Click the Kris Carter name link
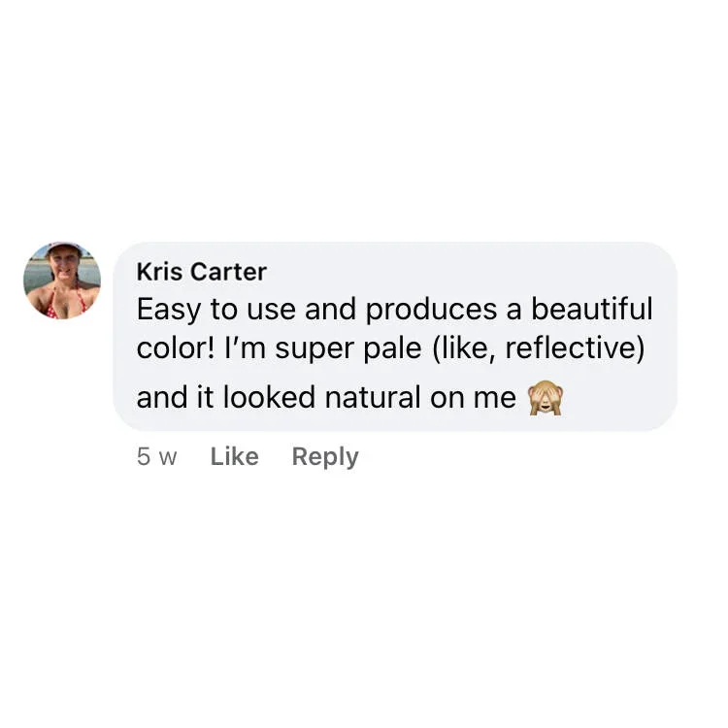The image size is (728, 728). point(201,272)
